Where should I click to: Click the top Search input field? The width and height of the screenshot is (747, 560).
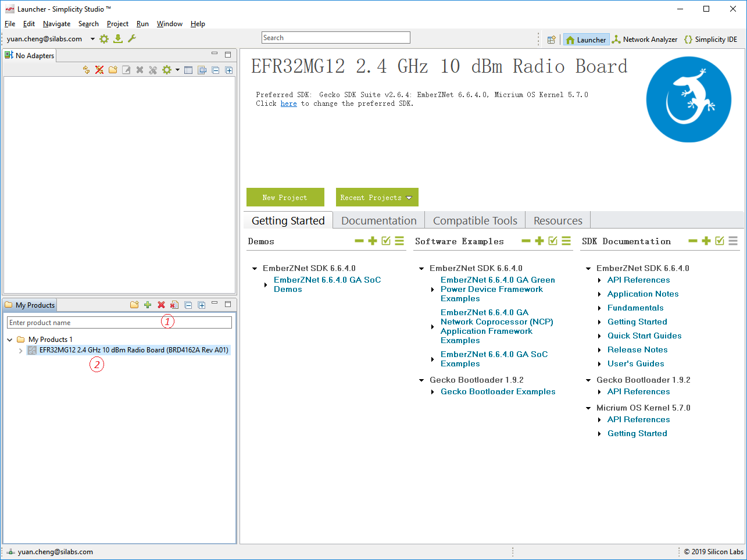[336, 38]
